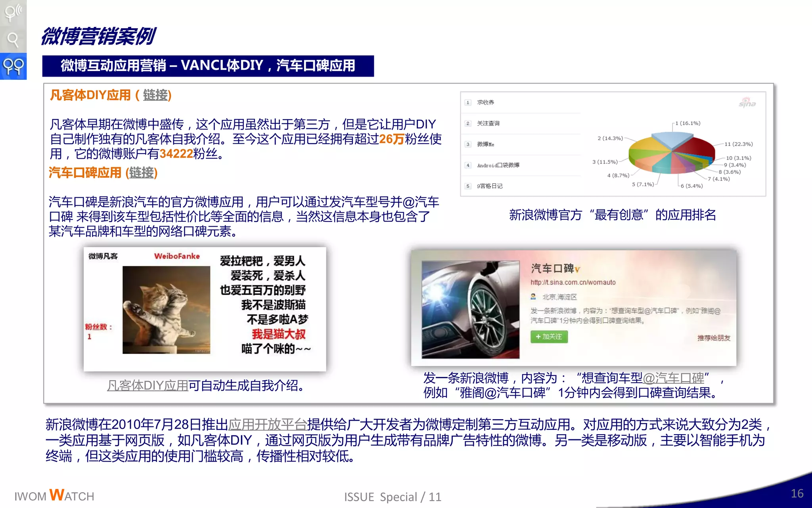The height and width of the screenshot is (508, 812).
Task: Open the t.sina.com.cn/womauto URL
Action: click(x=573, y=282)
